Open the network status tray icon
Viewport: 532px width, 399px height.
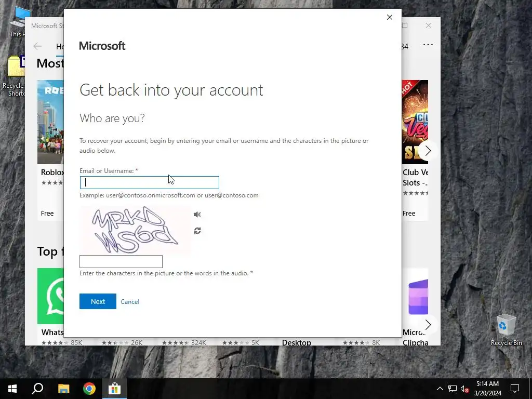click(453, 389)
